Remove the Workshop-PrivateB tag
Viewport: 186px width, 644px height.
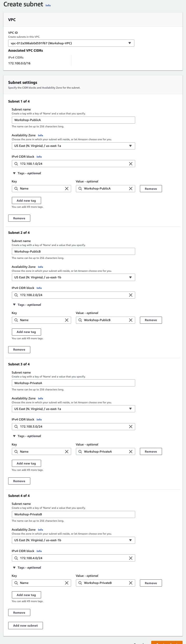tap(151, 583)
